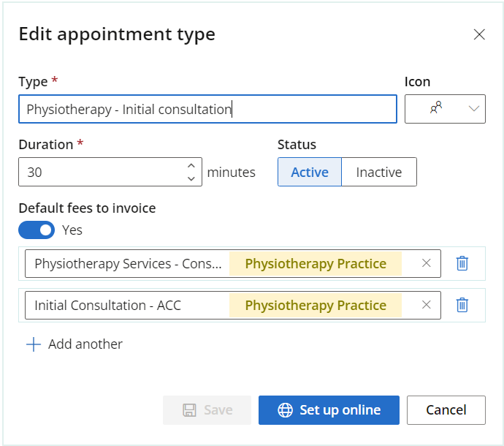Click the Cancel button

pos(446,410)
